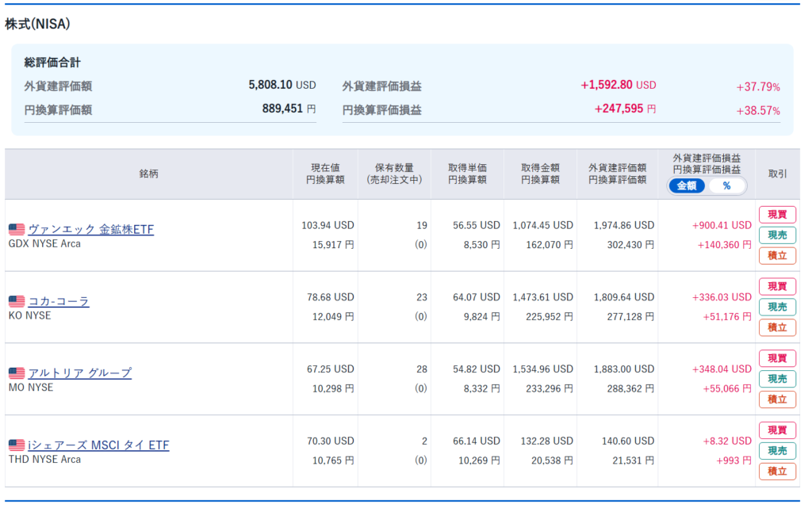Buy more Coca-Cola with 現買

click(777, 287)
